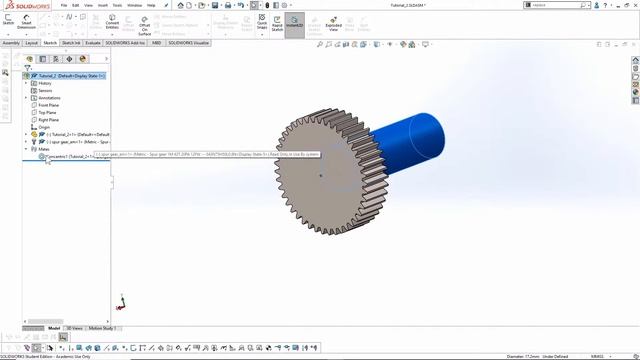The height and width of the screenshot is (360, 640).
Task: Switch to the Assembly tab
Action: [x=11, y=43]
